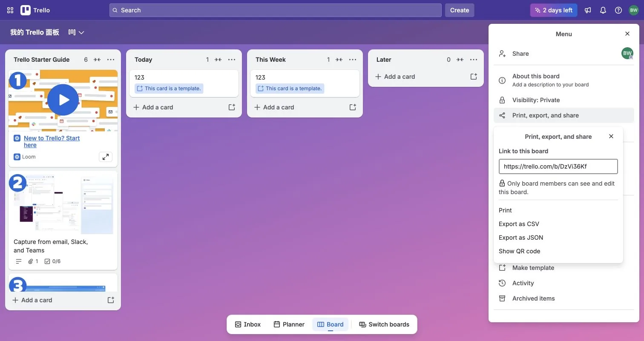Viewport: 644px width, 341px height.
Task: Open the BW account avatar in the header
Action: pyautogui.click(x=634, y=10)
